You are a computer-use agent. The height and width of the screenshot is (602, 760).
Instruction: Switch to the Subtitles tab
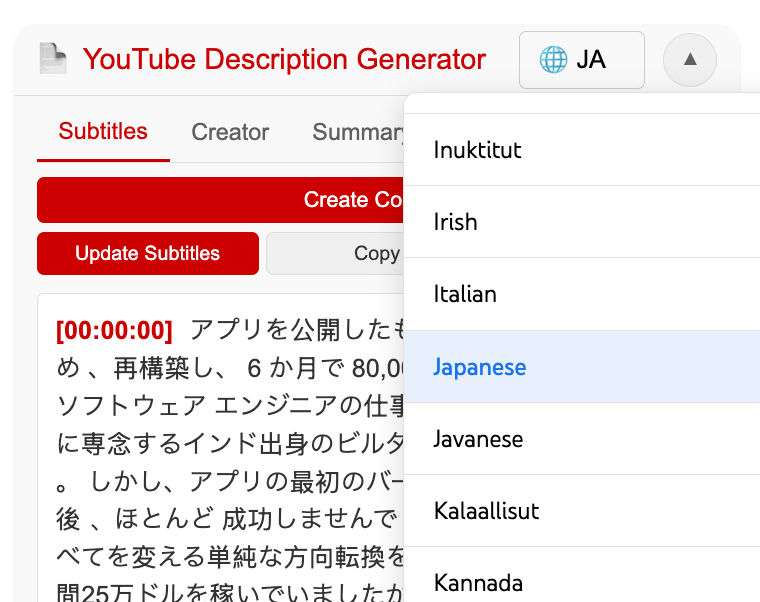tap(103, 132)
